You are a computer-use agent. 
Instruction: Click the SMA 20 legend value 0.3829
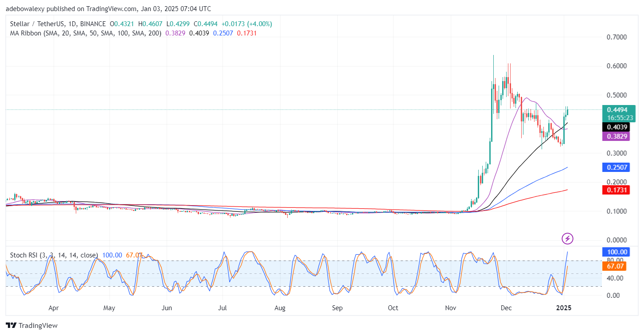coord(175,33)
